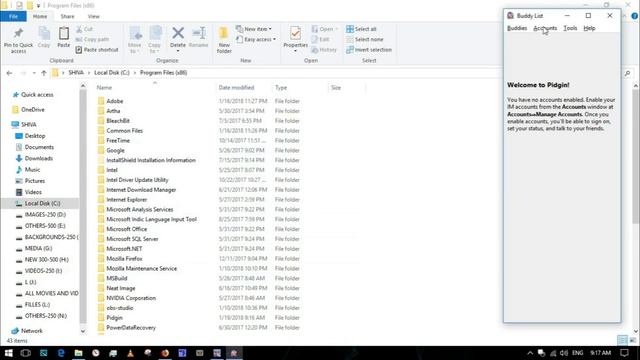
Task: Open File Explorer taskbar icon
Action: tap(78, 353)
